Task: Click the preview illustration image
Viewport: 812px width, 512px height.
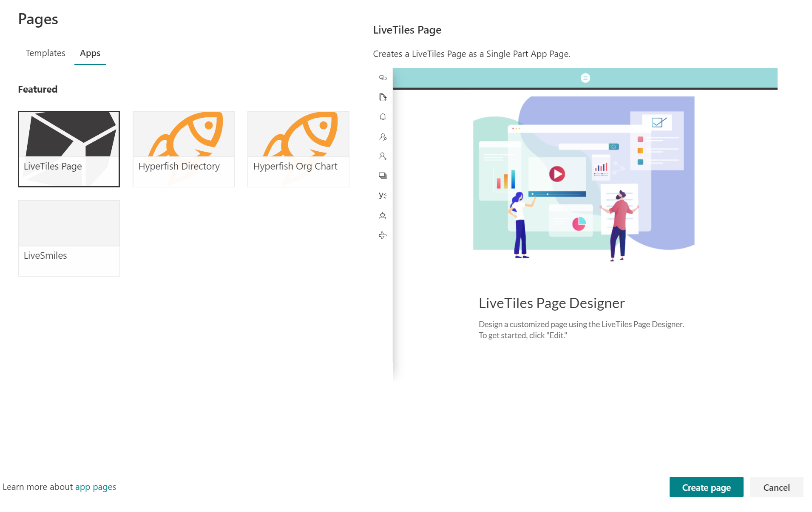Action: (584, 178)
